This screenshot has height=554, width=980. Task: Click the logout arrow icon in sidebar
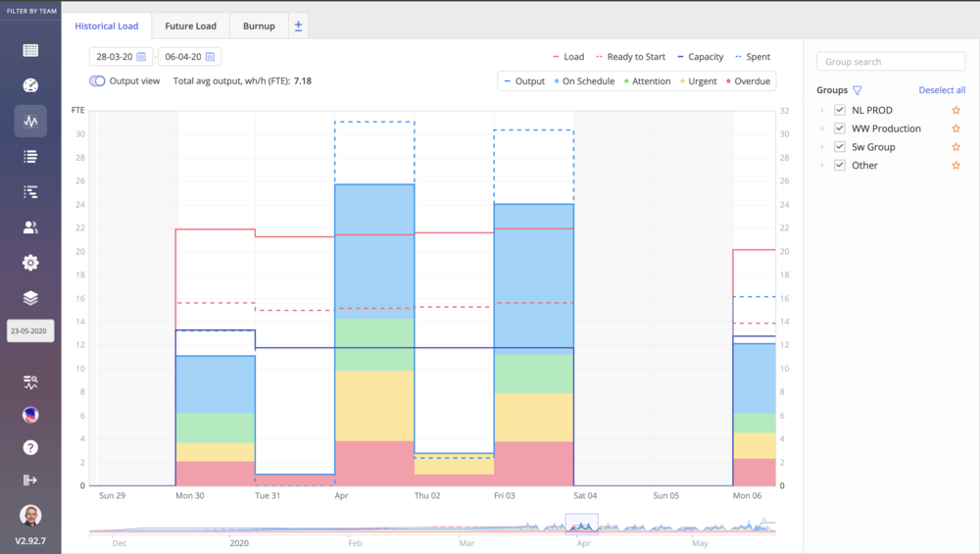click(30, 479)
